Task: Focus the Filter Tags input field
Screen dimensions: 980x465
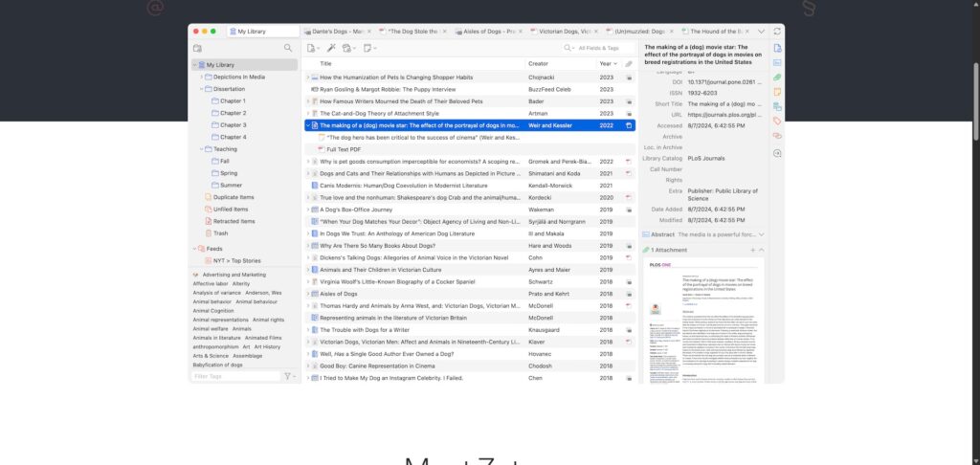Action: point(236,376)
